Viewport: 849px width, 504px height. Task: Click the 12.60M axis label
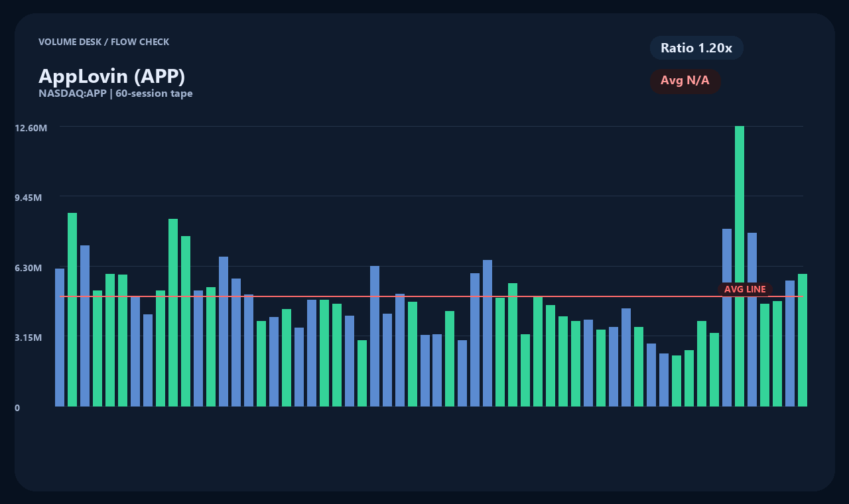click(x=31, y=128)
